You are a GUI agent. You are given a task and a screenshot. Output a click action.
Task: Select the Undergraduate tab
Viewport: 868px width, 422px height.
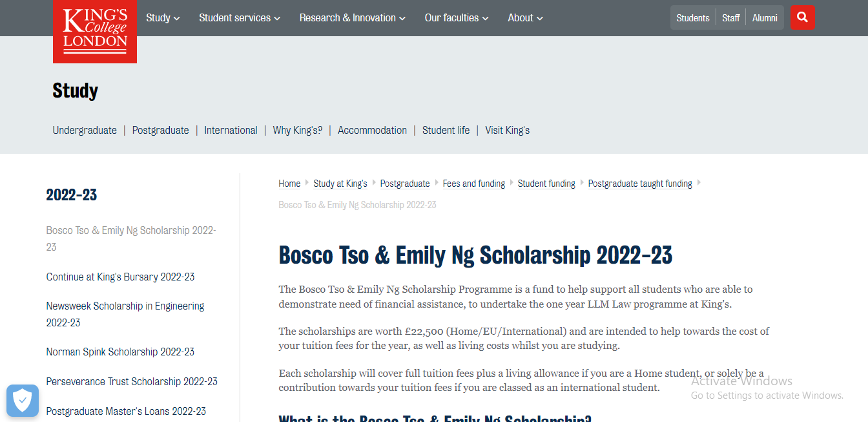click(x=85, y=130)
